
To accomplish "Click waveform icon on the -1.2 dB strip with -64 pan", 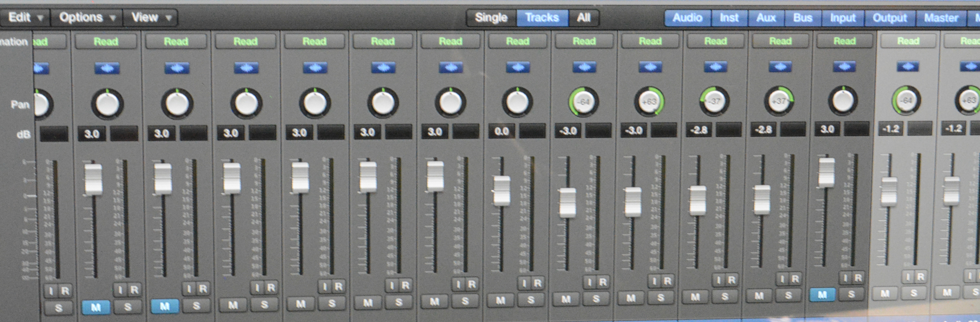I will pyautogui.click(x=908, y=67).
